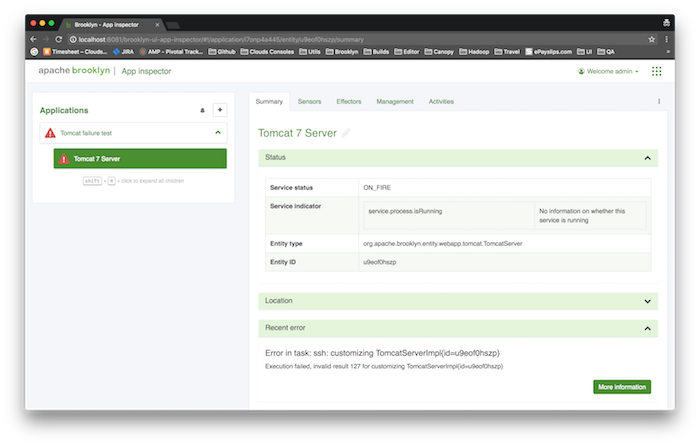Expand the Location section
The width and height of the screenshot is (700, 446).
coord(647,301)
